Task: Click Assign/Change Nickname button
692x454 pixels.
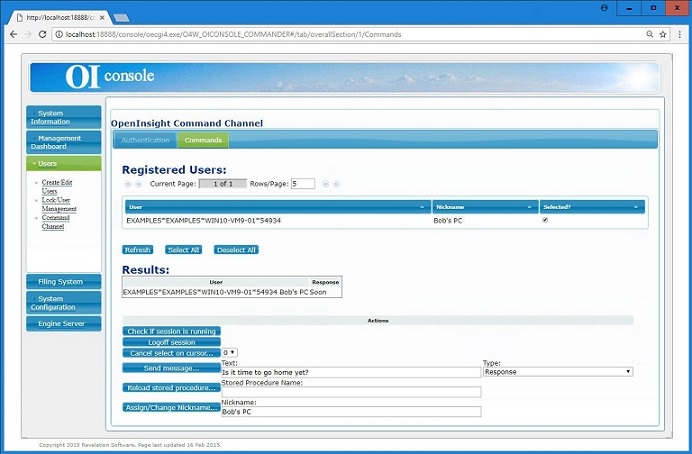Action: [171, 407]
